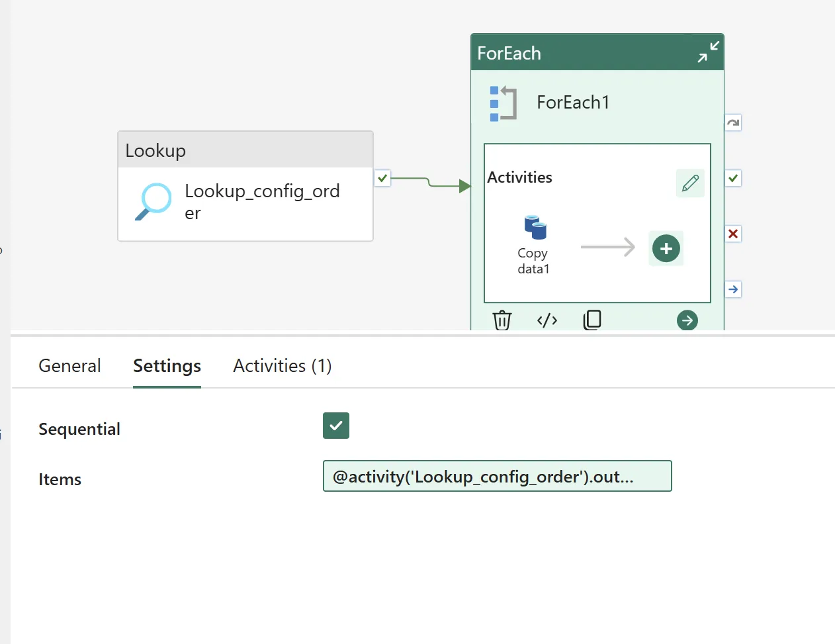The image size is (835, 644).
Task: Click the ForEach on-skip connector
Action: [x=733, y=122]
